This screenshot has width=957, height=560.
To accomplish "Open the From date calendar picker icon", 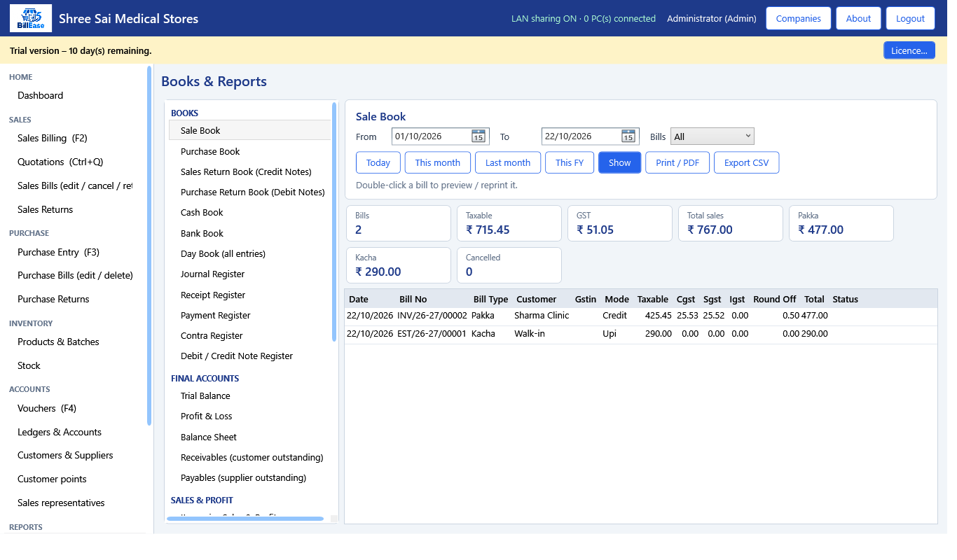I will [478, 136].
